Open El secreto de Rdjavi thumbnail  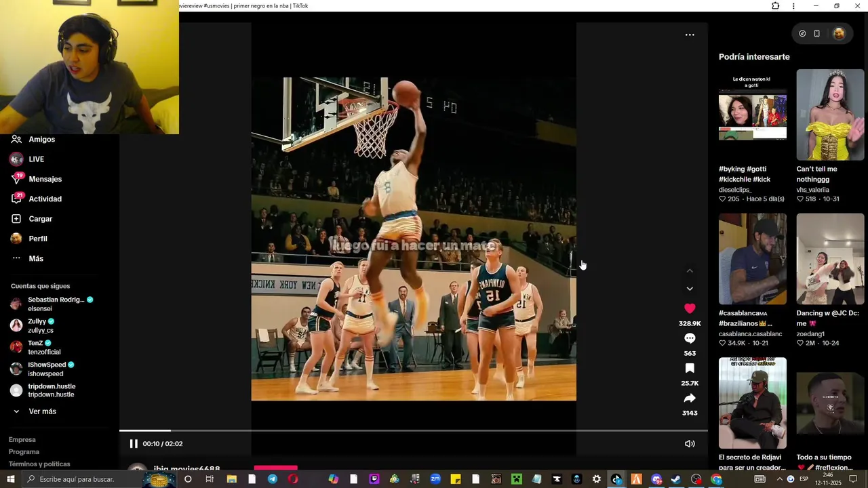[x=753, y=403]
